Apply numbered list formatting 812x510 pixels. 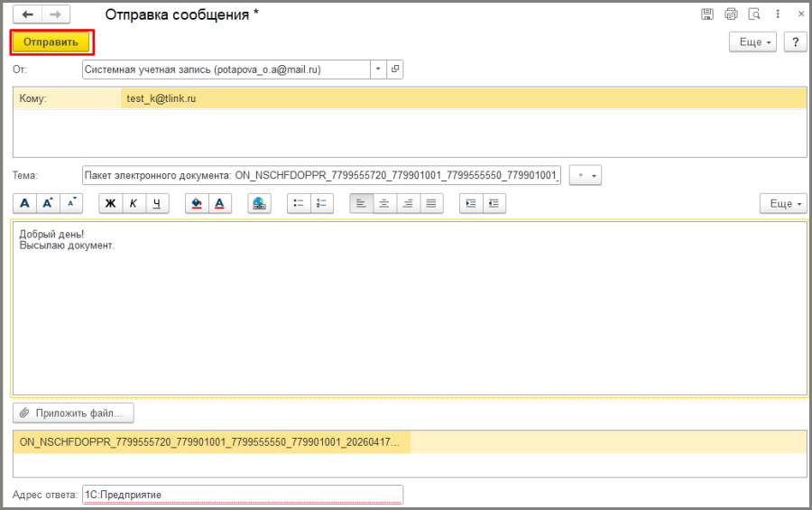321,203
